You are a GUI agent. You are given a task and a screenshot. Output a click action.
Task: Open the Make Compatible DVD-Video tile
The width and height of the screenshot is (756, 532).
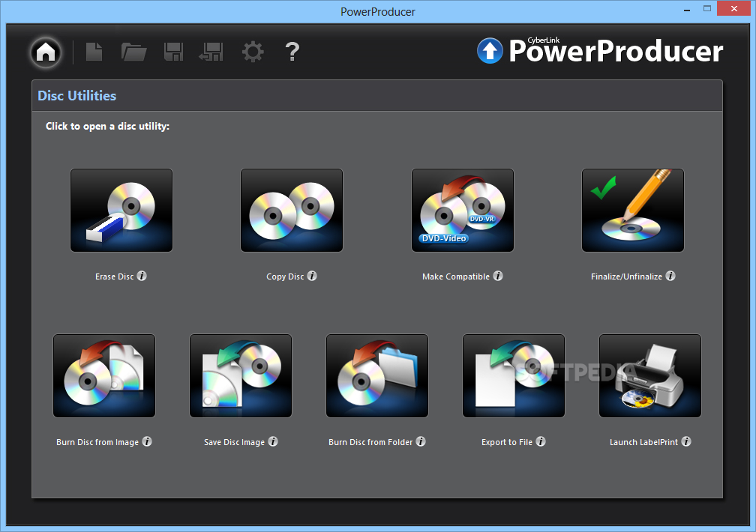462,210
